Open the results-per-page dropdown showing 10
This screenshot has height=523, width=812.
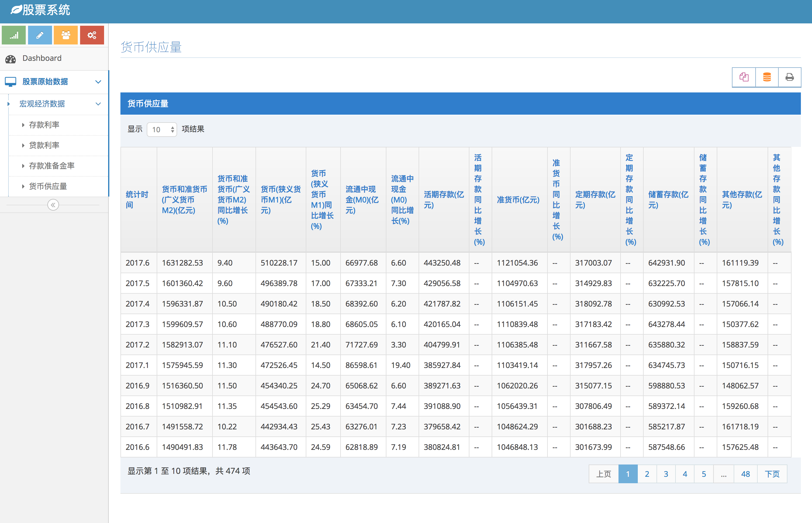162,129
